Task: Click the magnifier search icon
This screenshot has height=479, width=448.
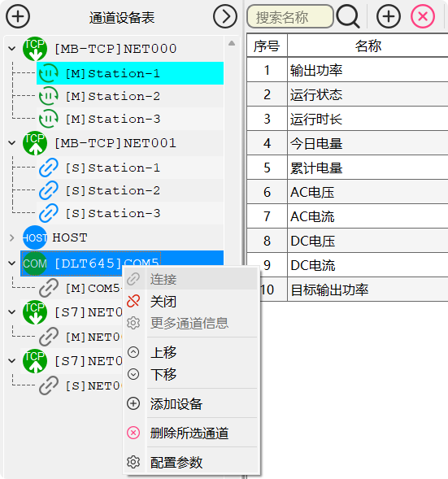Action: (348, 17)
